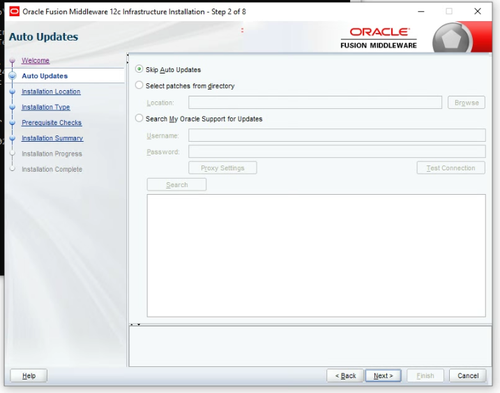Proceed with the Next button
Viewport: 500px width, 393px height.
[x=383, y=376]
